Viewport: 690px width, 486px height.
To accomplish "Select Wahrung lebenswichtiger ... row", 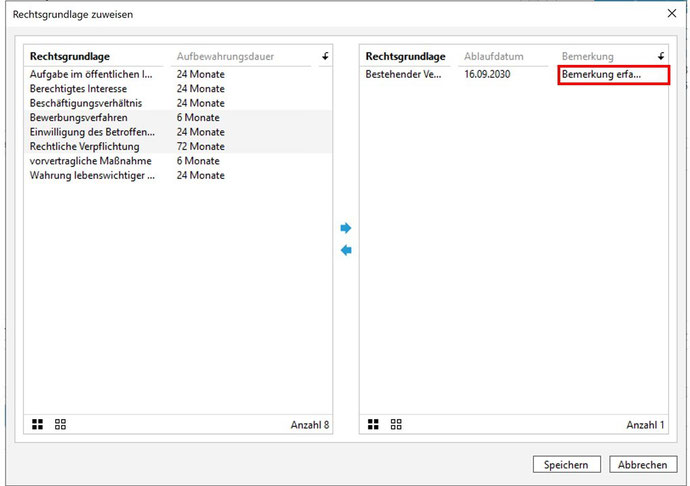I will (178, 176).
